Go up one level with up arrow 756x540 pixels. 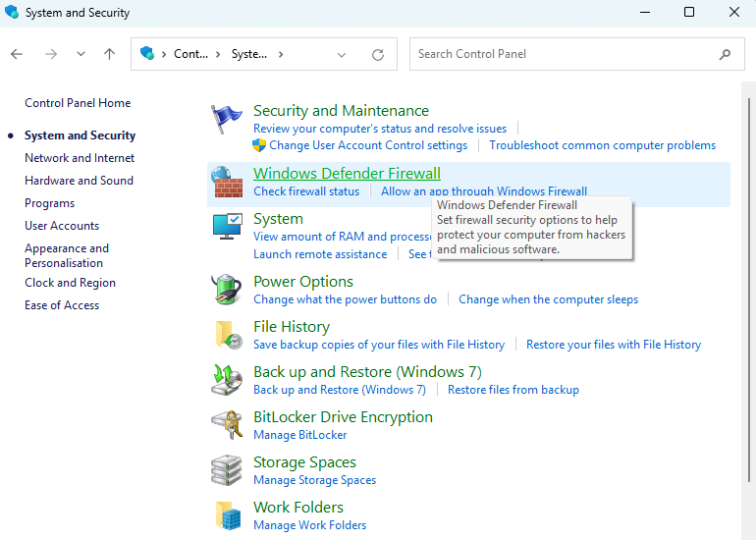[109, 55]
